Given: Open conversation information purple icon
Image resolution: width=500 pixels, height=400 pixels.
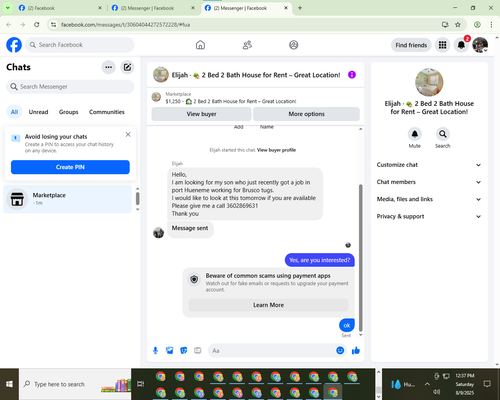Looking at the screenshot, I should [x=352, y=75].
